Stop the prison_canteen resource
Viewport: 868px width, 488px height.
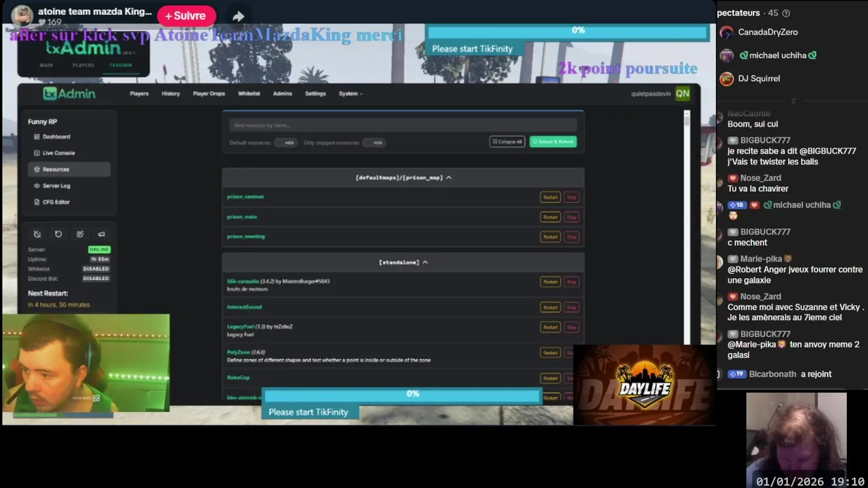pos(571,197)
